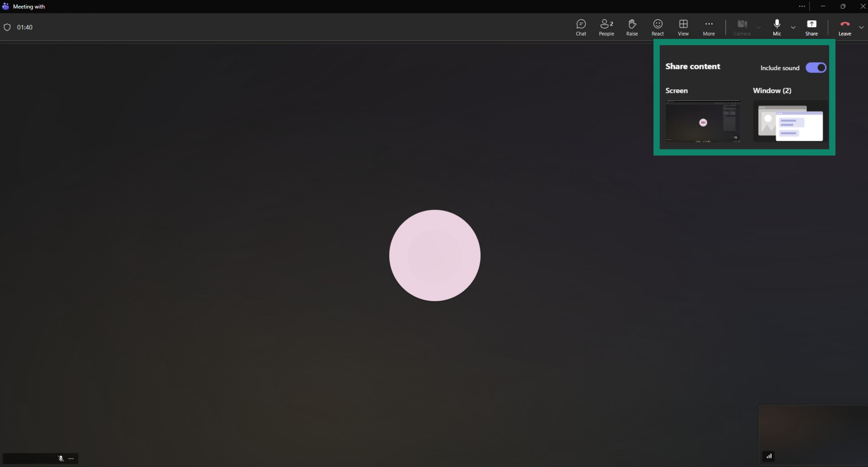Open participant name tag more options dots
The height and width of the screenshot is (467, 868).
71,458
